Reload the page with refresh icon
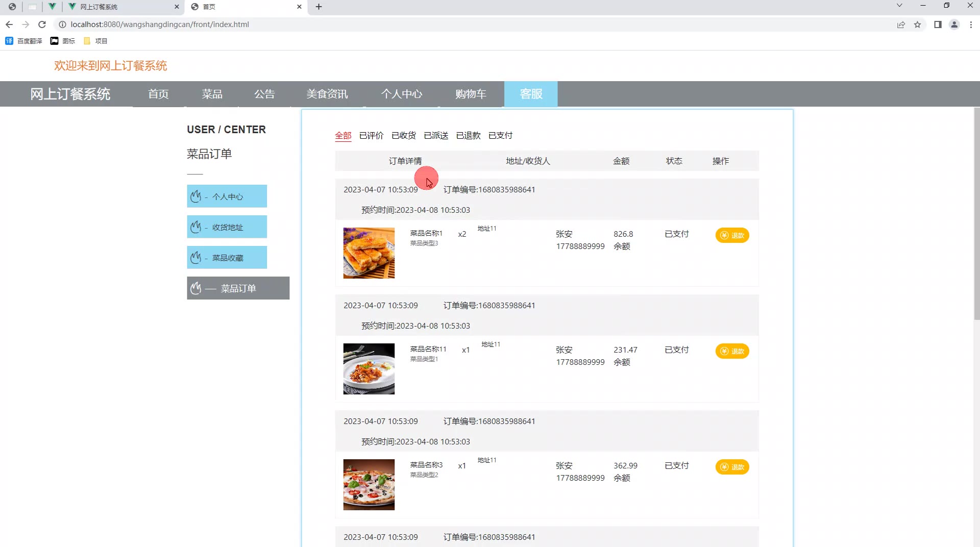The height and width of the screenshot is (547, 980). 42,24
